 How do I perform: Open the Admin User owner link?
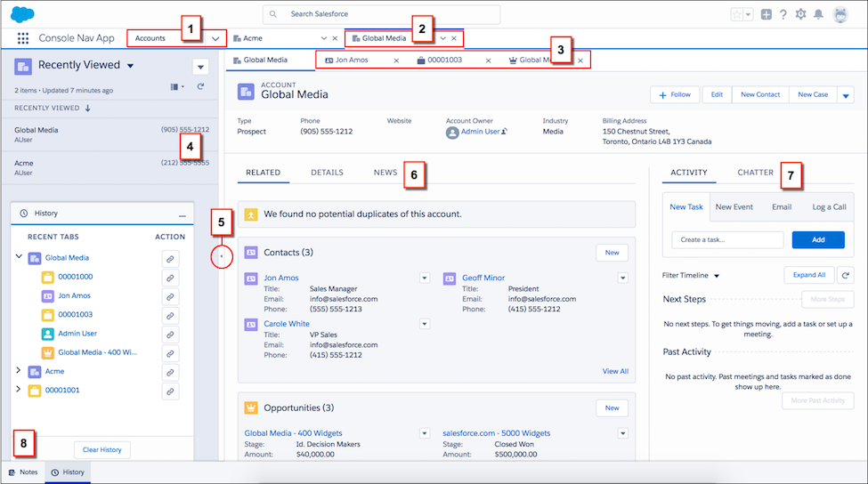point(480,132)
